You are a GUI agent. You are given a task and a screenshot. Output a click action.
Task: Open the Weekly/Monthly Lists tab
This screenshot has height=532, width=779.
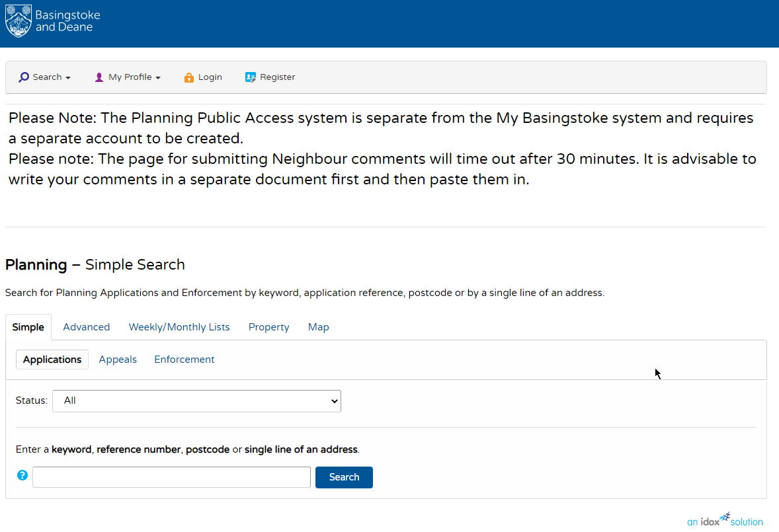(179, 327)
